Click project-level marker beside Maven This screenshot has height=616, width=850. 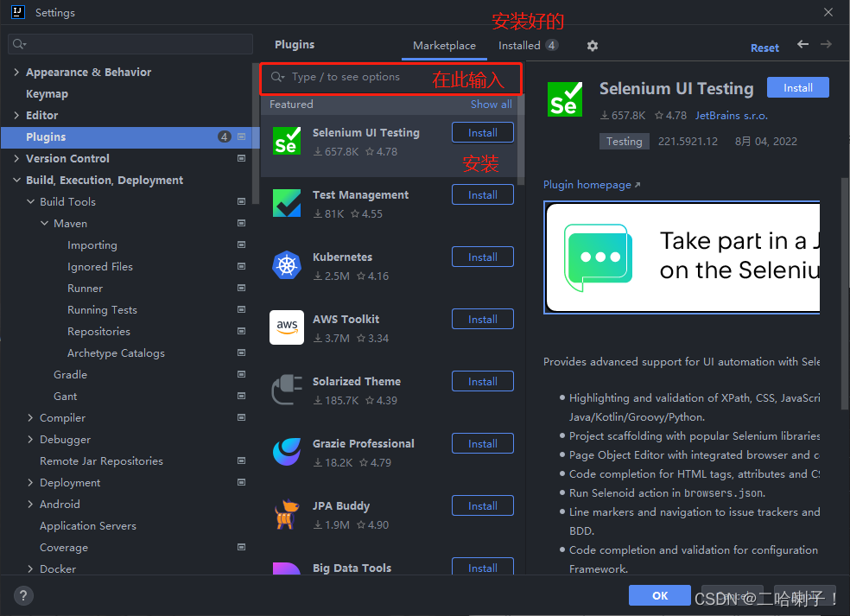tap(242, 224)
